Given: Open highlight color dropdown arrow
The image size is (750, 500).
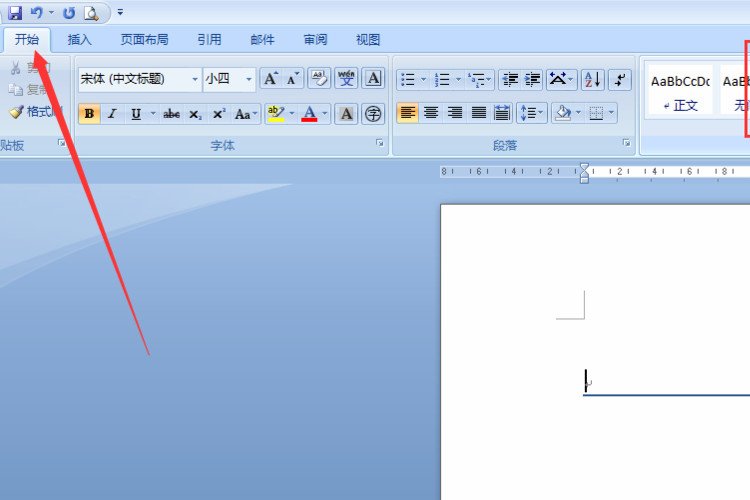Looking at the screenshot, I should (292, 114).
